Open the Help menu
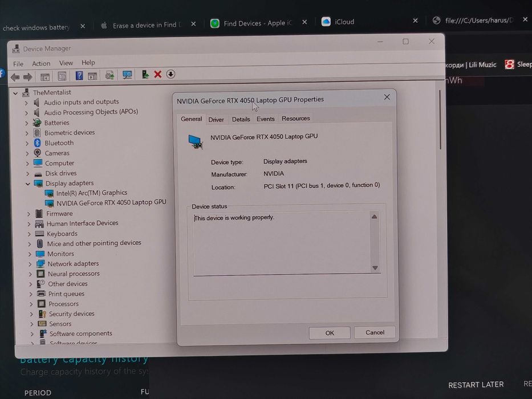 88,63
